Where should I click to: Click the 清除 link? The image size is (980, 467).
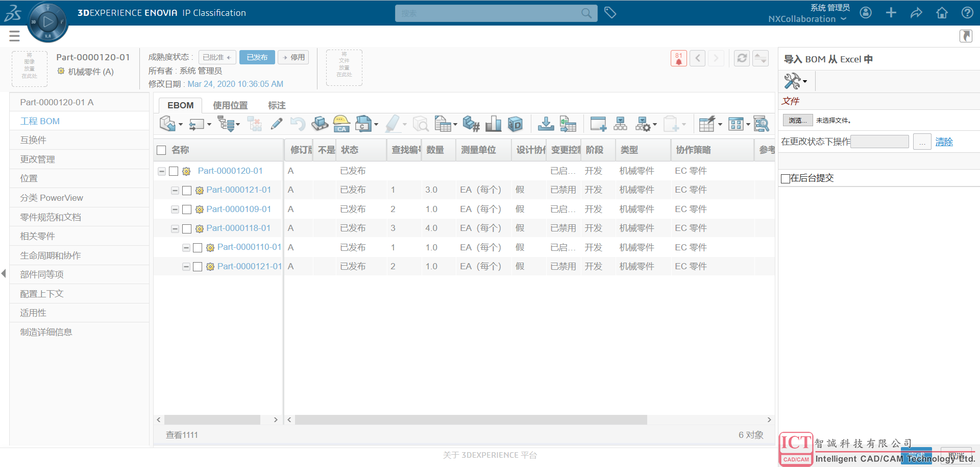[944, 142]
